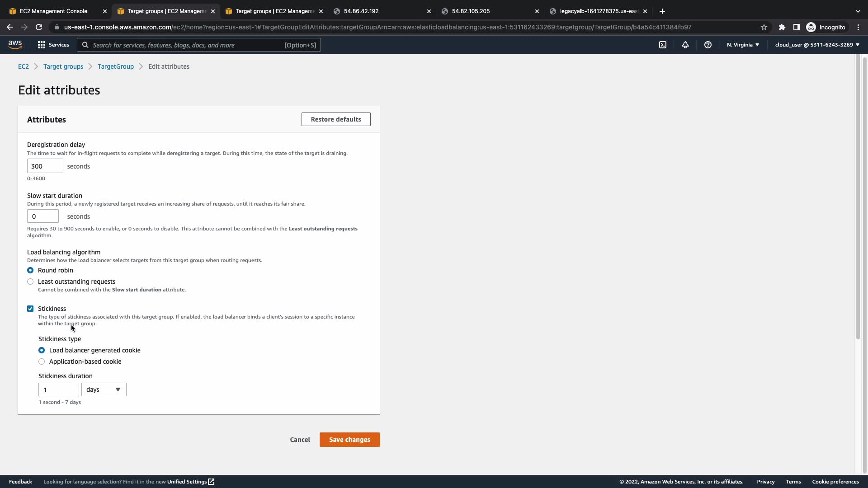The height and width of the screenshot is (488, 868).
Task: Click Save changes button
Action: click(x=349, y=440)
